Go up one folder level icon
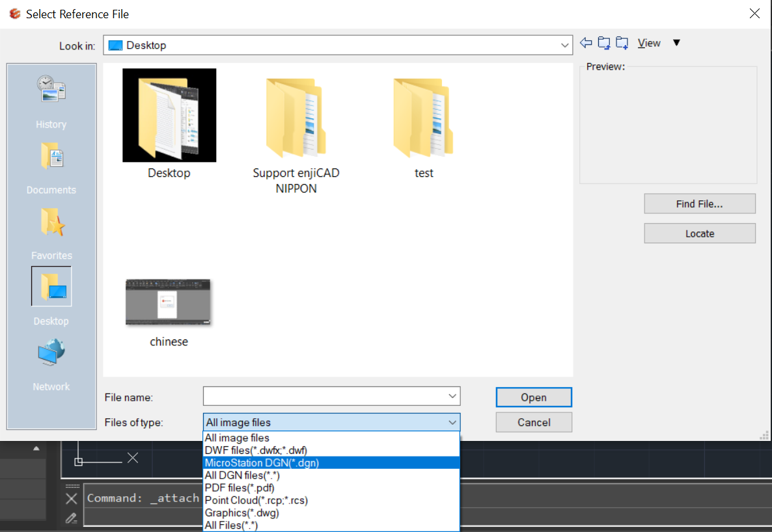Screen dimensions: 772x532 tap(604, 43)
